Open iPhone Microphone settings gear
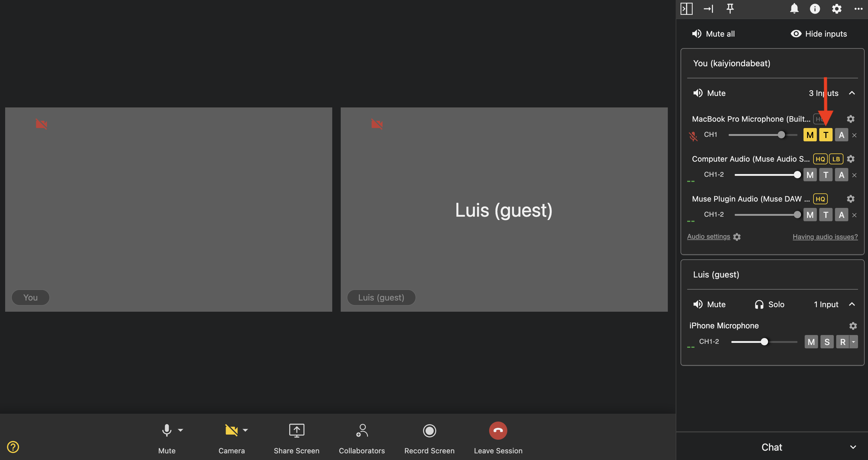 click(853, 326)
